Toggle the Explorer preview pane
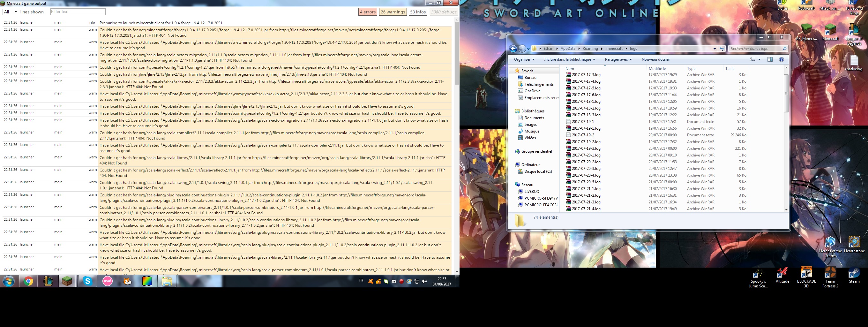 point(770,59)
